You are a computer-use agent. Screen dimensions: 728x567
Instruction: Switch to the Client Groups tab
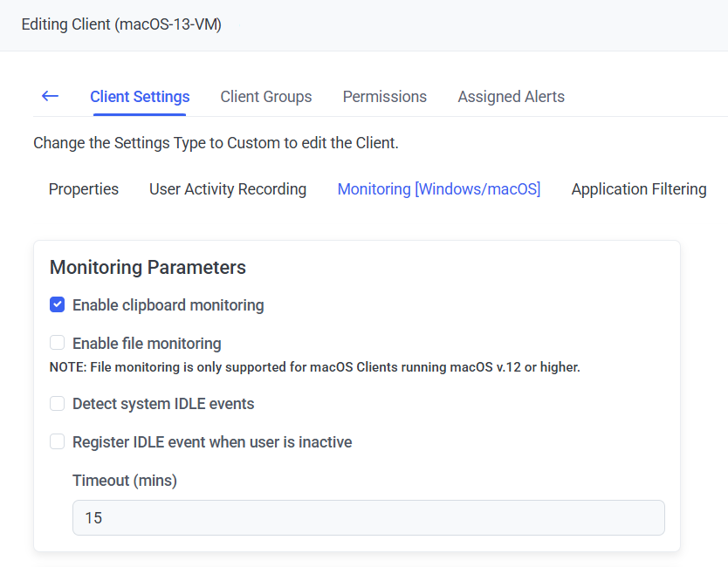(265, 97)
